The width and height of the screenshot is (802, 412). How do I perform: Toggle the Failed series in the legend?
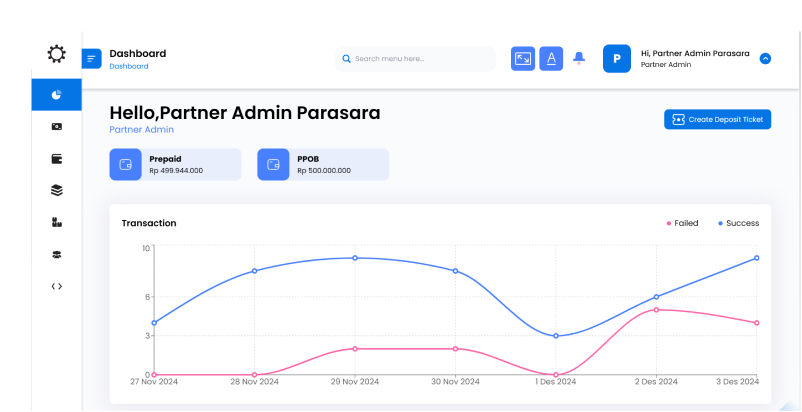682,223
